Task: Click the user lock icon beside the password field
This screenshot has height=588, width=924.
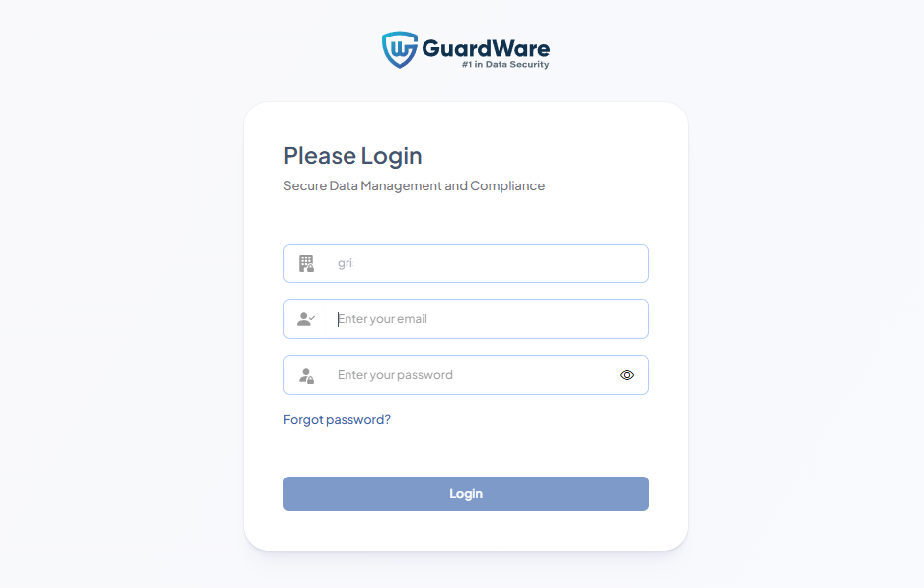Action: point(306,375)
